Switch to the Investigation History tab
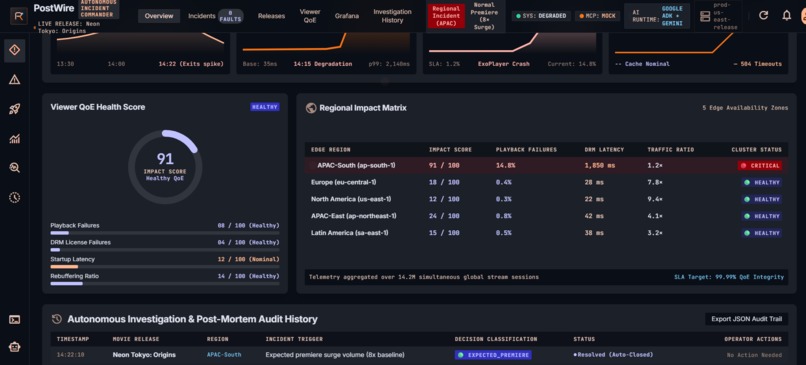Screen dimensions: 806x365 tap(392, 16)
